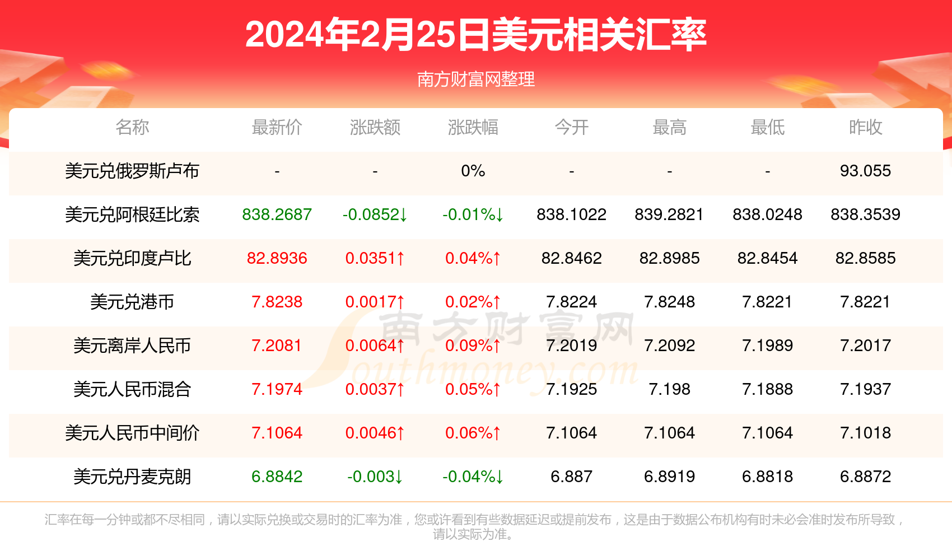Click the 0% change cell for ruble

pyautogui.click(x=473, y=171)
